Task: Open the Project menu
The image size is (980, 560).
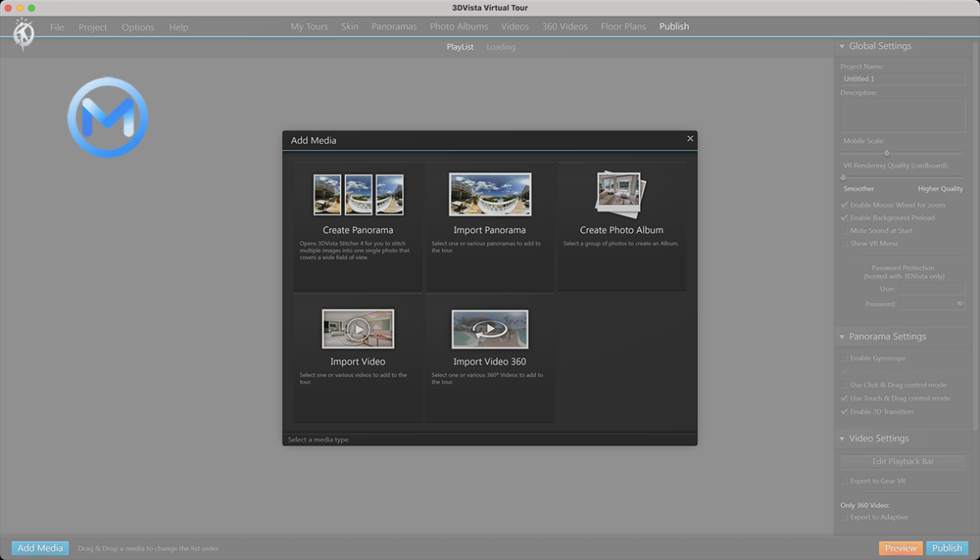Action: (x=93, y=27)
